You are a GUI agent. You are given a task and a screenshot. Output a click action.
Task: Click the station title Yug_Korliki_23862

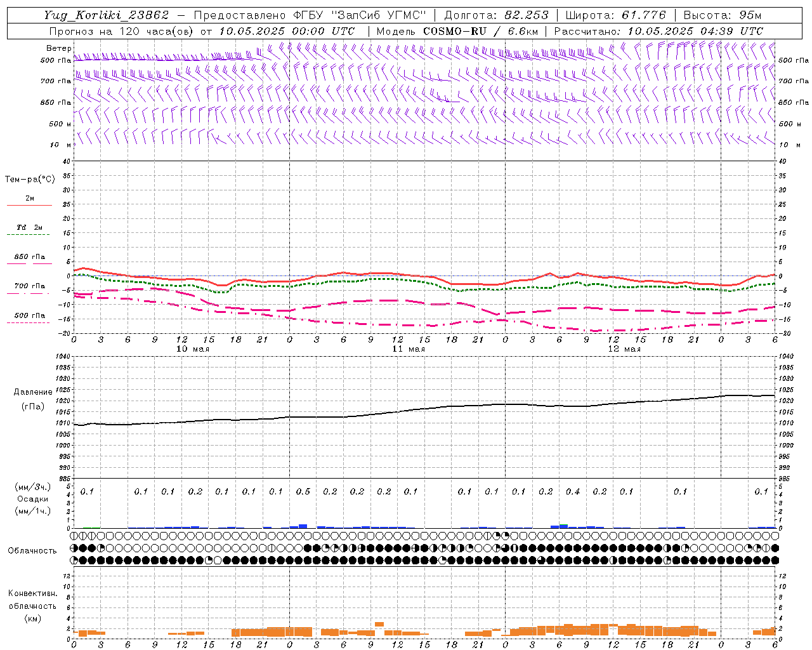coord(106,15)
